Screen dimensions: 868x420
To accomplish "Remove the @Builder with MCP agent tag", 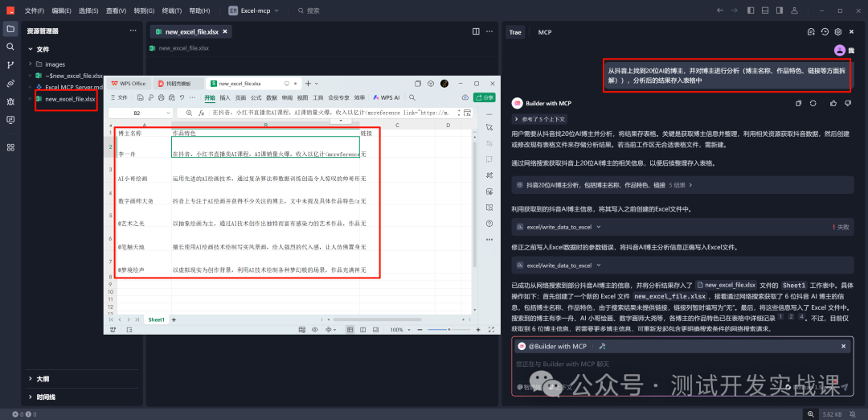I will [x=843, y=346].
